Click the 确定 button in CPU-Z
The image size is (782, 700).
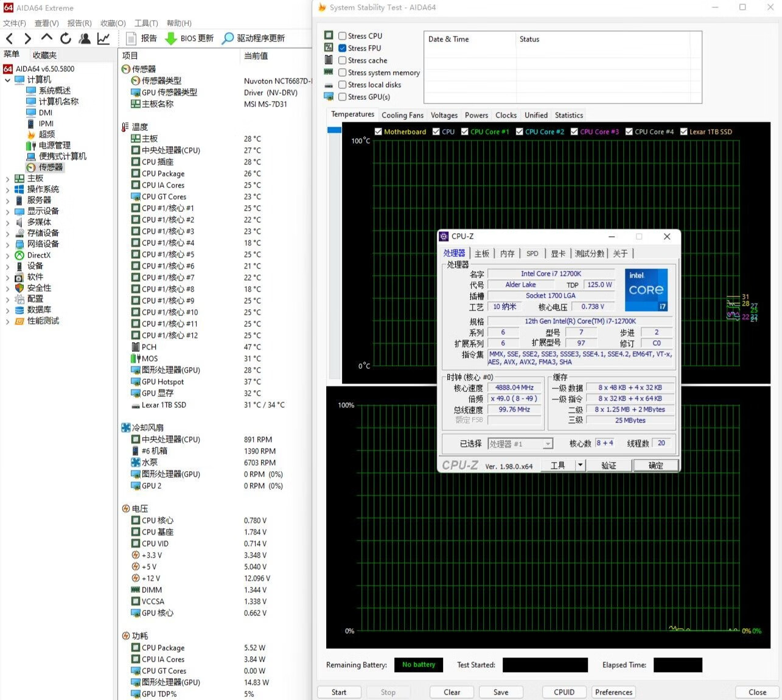[655, 465]
